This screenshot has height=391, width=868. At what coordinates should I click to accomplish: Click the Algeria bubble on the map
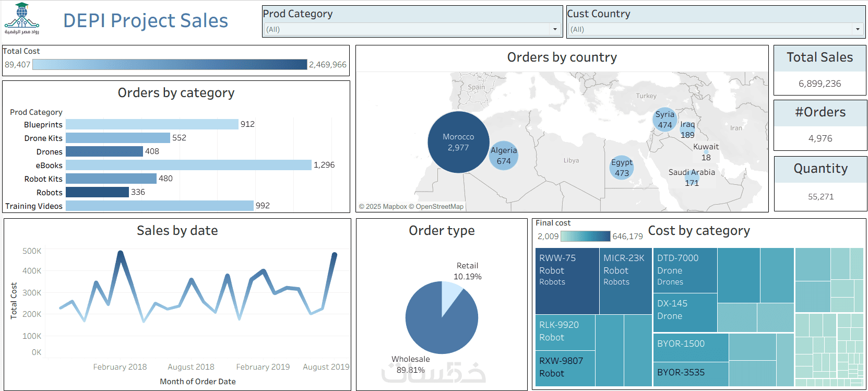point(504,156)
